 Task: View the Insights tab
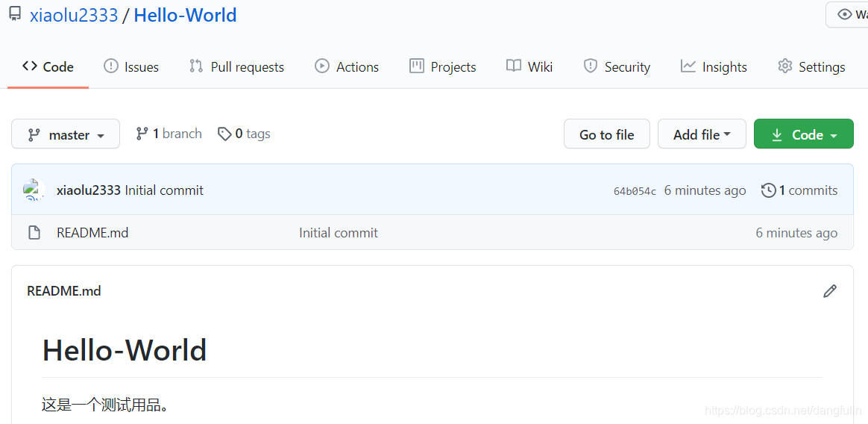(714, 67)
